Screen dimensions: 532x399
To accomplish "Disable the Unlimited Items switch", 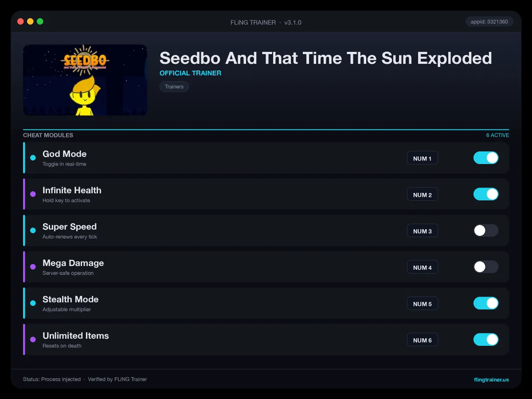I will click(x=486, y=340).
